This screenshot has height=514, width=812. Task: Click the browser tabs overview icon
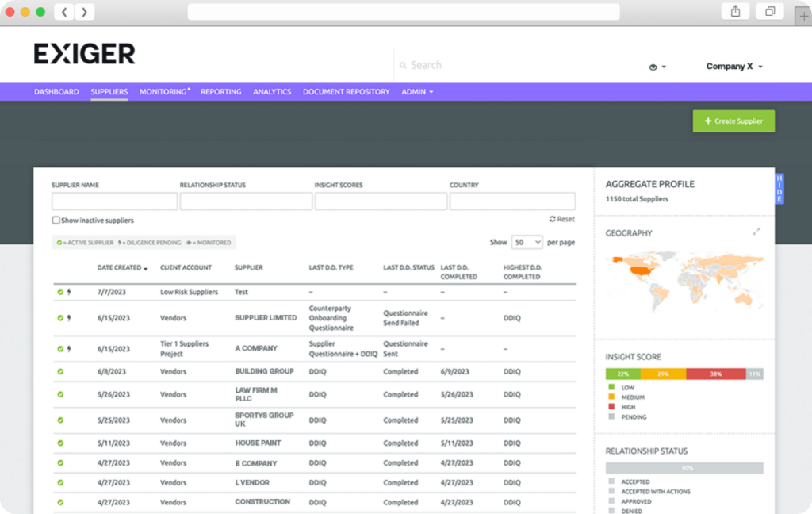769,11
